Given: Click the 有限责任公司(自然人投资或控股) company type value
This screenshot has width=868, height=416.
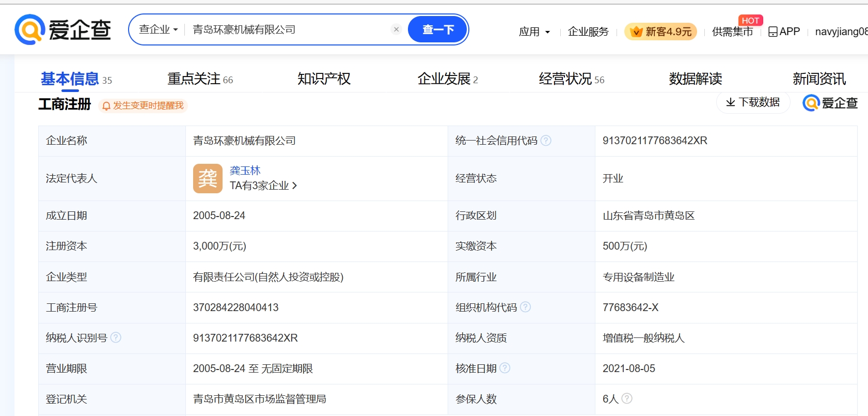Looking at the screenshot, I should [268, 277].
